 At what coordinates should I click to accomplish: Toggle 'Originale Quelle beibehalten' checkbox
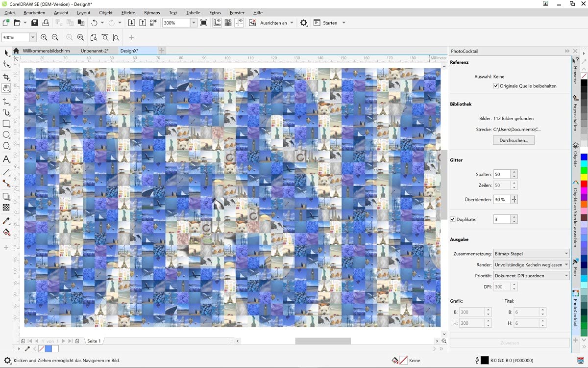[496, 86]
